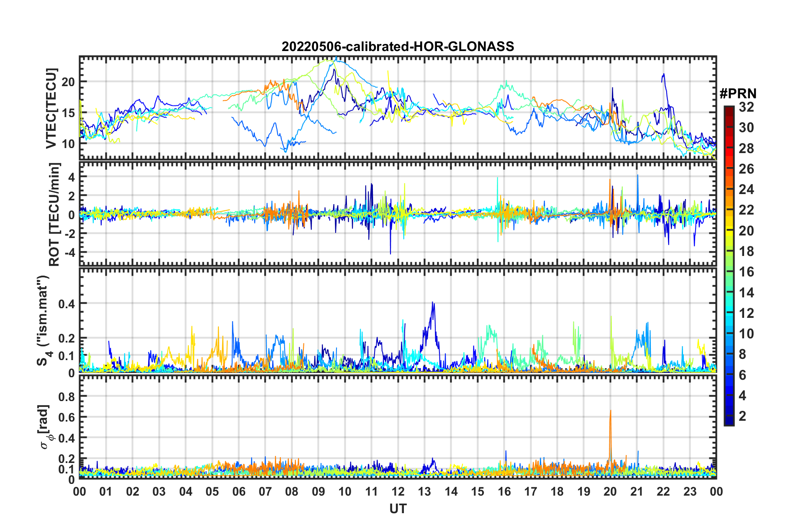
Task: Click the dark blue bottom of the PRN colorbar
Action: [x=729, y=422]
